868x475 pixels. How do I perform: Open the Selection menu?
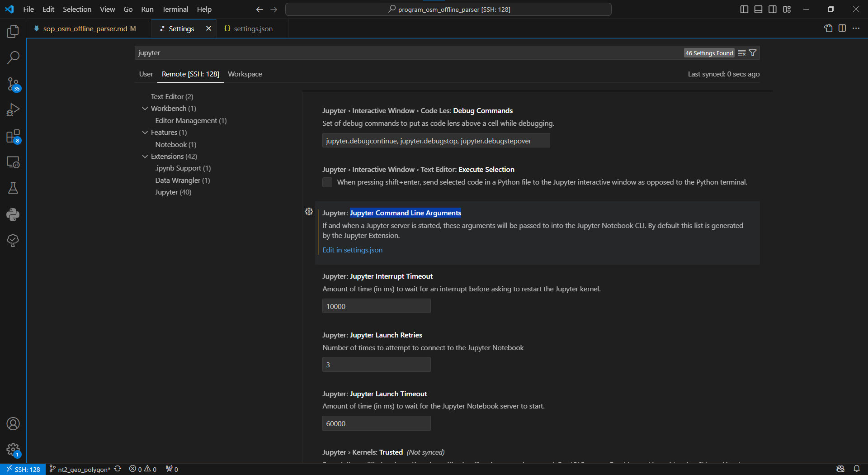click(x=77, y=9)
